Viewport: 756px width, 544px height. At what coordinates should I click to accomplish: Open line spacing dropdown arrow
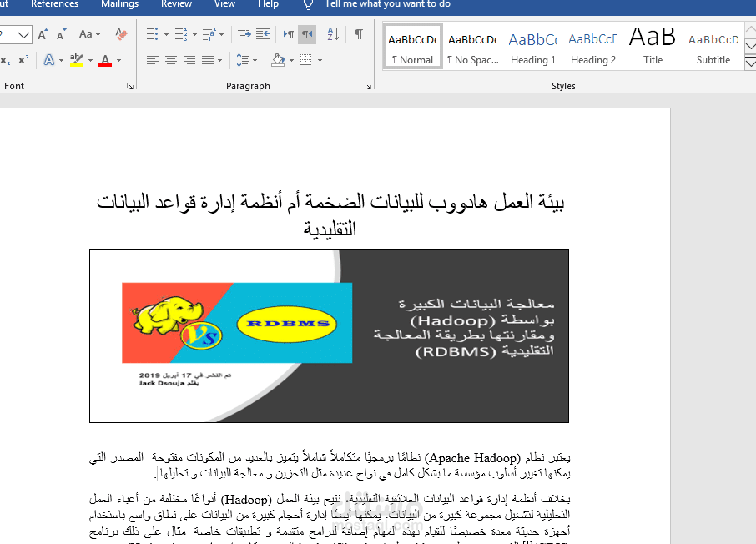[x=255, y=61]
